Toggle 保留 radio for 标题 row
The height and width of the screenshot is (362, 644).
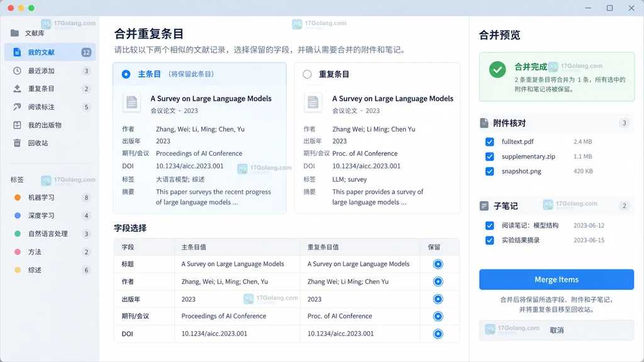coord(438,264)
